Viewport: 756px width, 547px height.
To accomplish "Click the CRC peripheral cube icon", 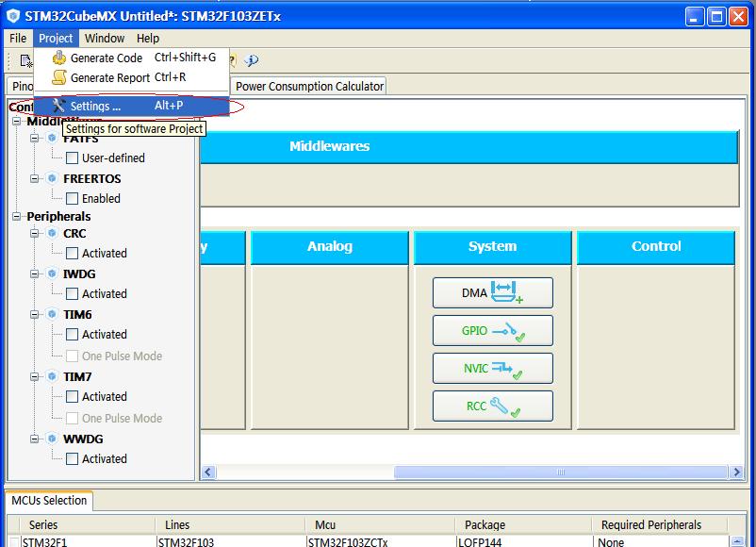I will coord(52,233).
